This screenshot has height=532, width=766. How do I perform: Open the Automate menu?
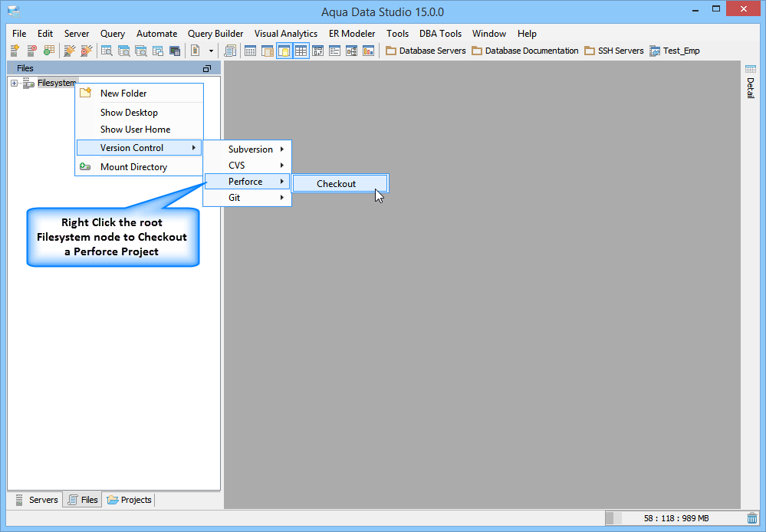tap(157, 34)
